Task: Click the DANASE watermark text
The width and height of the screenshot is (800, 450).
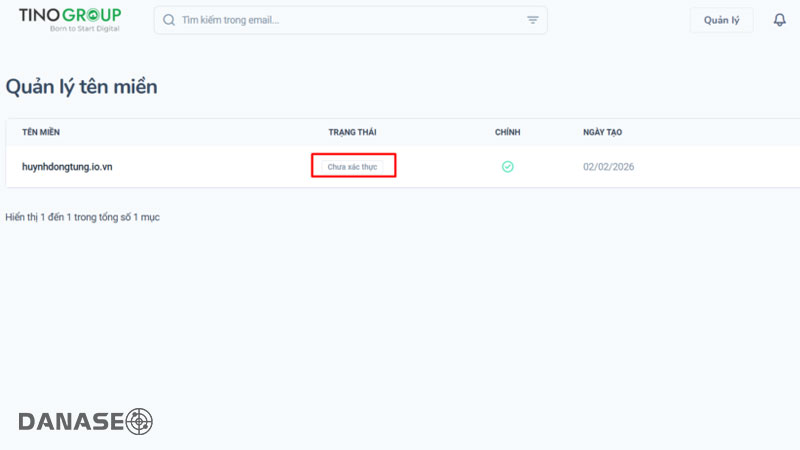Action: click(x=70, y=422)
